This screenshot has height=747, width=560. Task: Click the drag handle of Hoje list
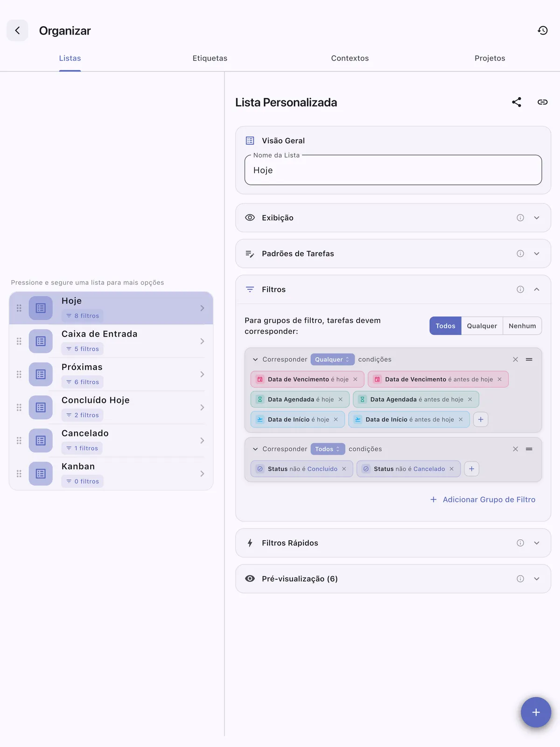(19, 308)
